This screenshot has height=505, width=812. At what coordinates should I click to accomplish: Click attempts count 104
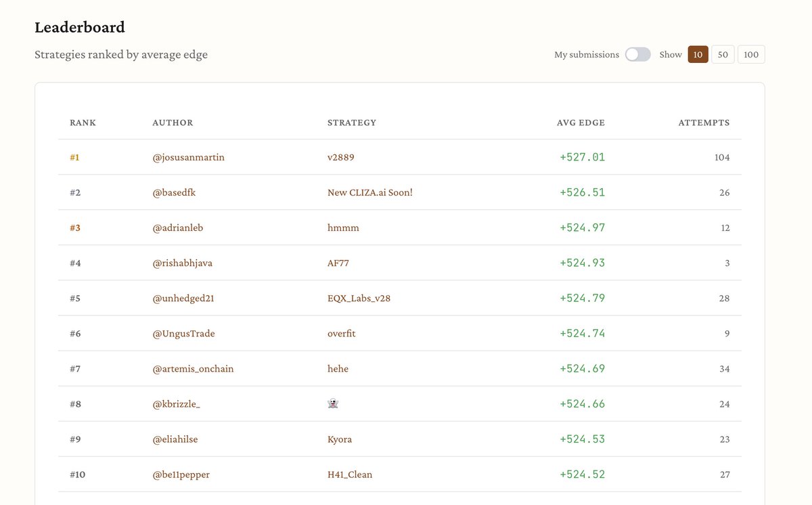tap(722, 157)
